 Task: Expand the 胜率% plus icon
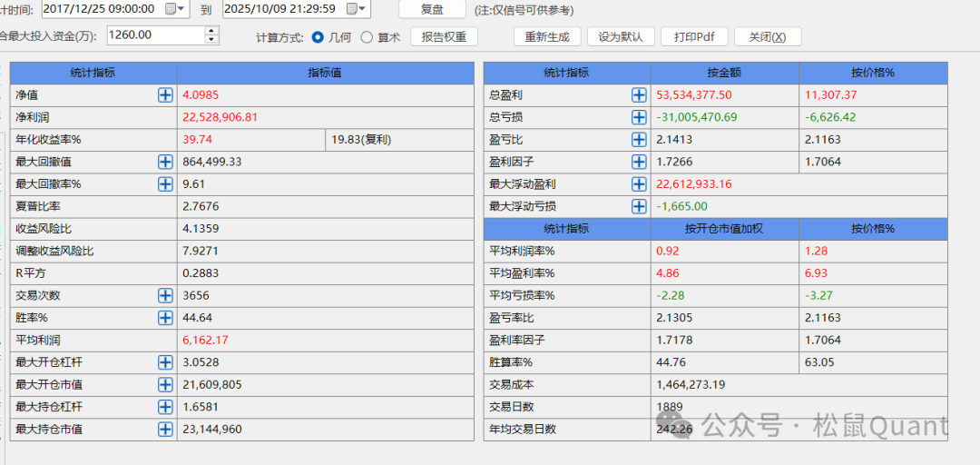[165, 318]
